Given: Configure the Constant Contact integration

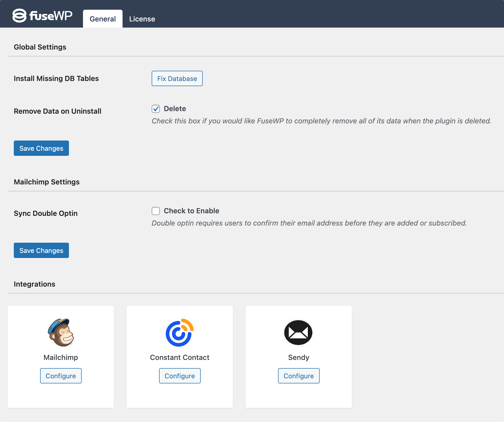Looking at the screenshot, I should coord(180,376).
